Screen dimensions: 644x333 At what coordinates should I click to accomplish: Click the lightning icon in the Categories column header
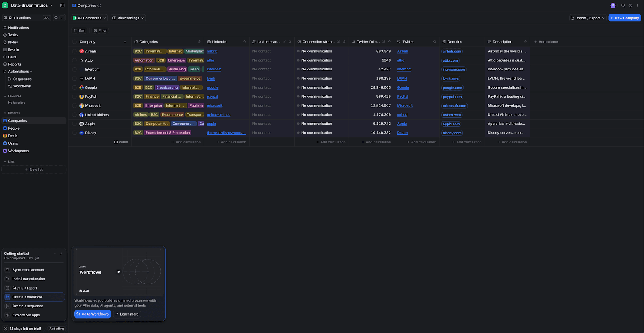tap(199, 42)
